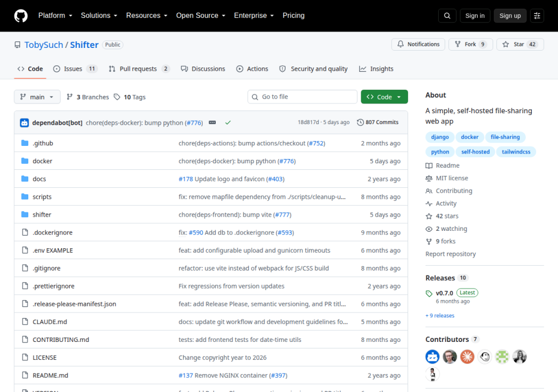Image resolution: width=558 pixels, height=392 pixels.
Task: Open the Resources menu dropdown
Action: pyautogui.click(x=147, y=16)
